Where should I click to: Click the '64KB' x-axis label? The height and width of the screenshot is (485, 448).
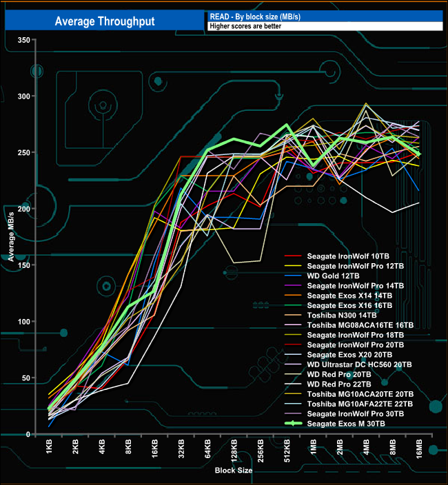click(207, 448)
